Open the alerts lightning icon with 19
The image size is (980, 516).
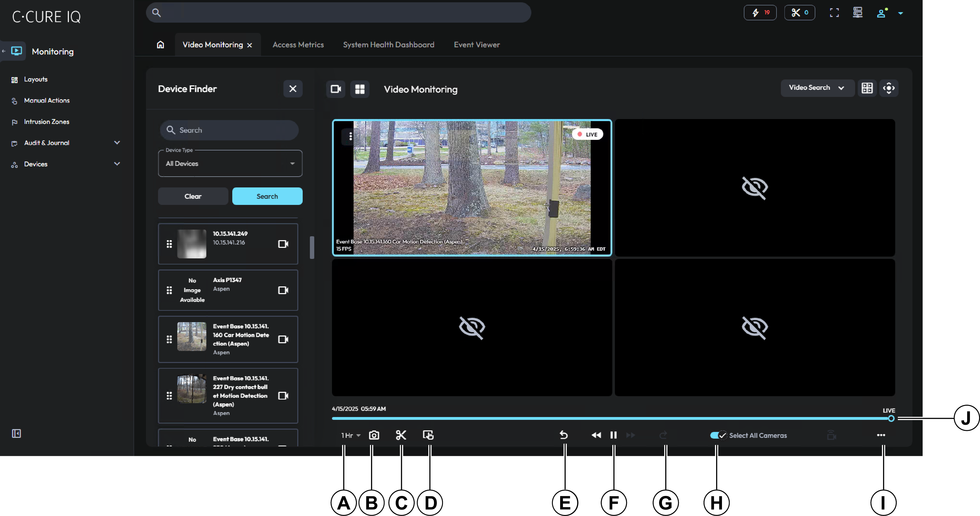[760, 13]
